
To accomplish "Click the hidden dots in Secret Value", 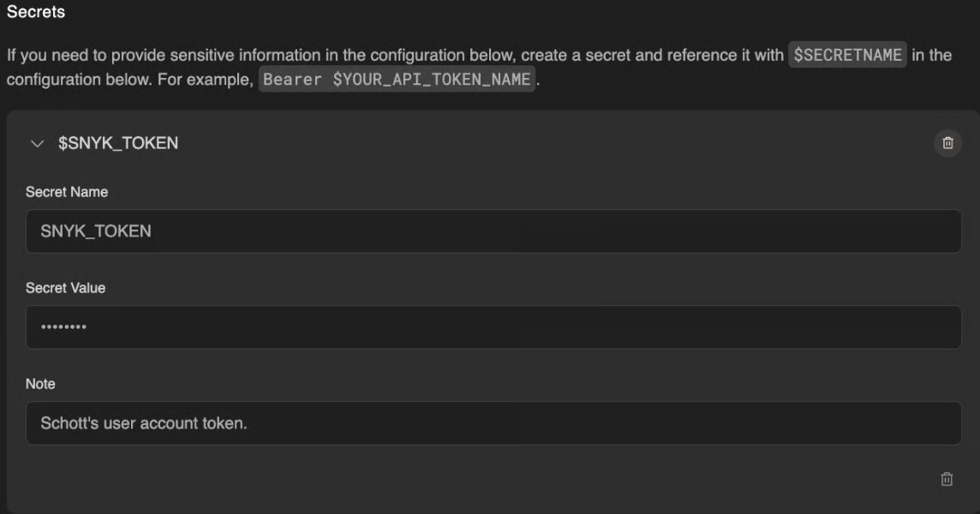I will [63, 327].
